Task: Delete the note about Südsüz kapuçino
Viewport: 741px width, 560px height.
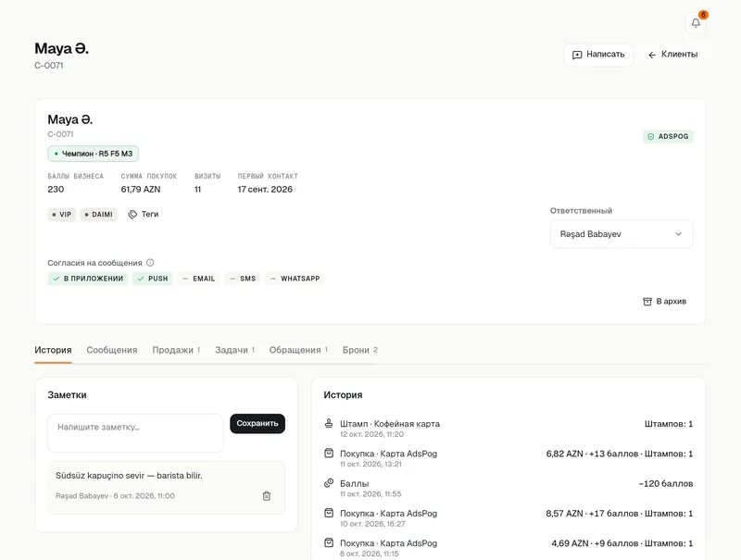Action: (x=267, y=496)
